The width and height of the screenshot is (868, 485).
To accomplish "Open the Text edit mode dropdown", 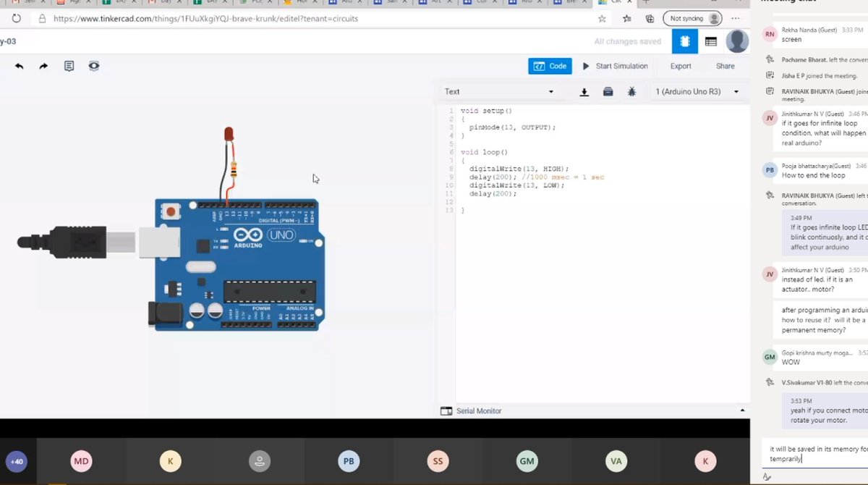I will [498, 92].
